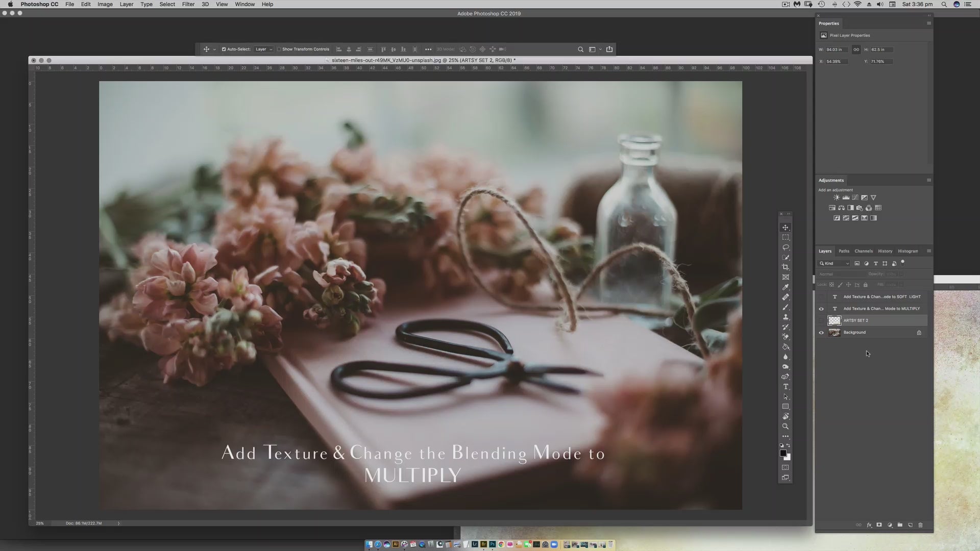This screenshot has height=551, width=980.
Task: Open the Auto-Select Layer dropdown
Action: [x=264, y=49]
